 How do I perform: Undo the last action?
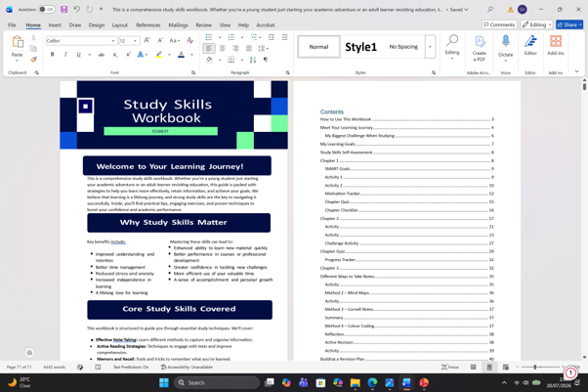(x=76, y=10)
